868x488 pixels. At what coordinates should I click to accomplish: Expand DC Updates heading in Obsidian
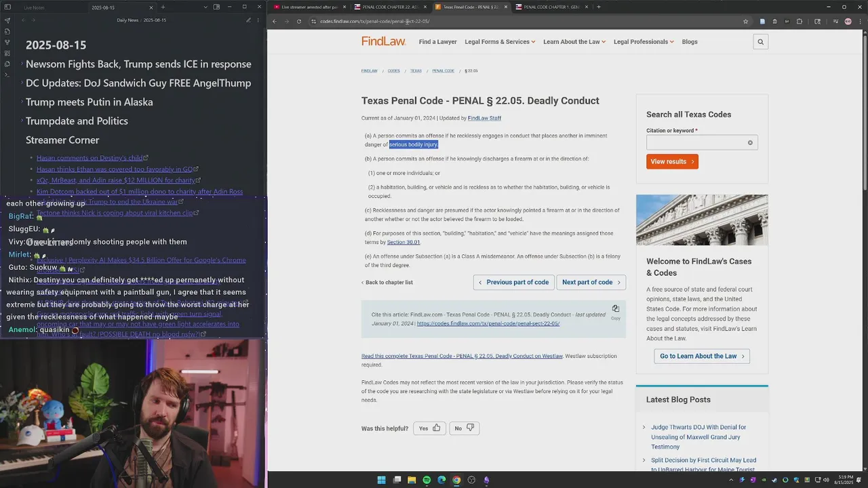(x=22, y=83)
